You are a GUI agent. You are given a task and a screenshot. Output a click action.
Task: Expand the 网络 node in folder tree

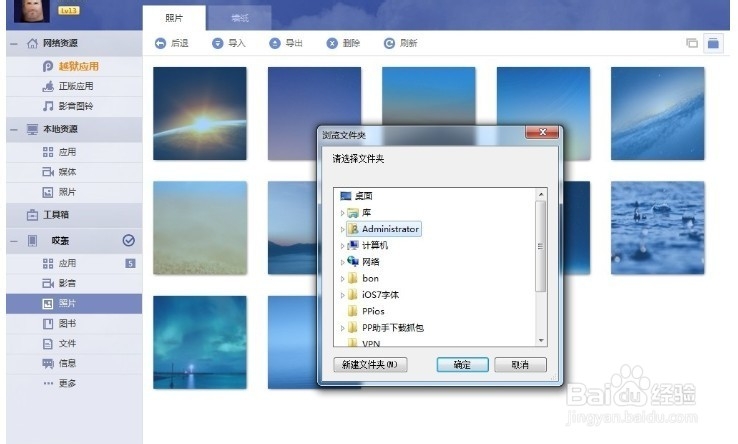(342, 262)
